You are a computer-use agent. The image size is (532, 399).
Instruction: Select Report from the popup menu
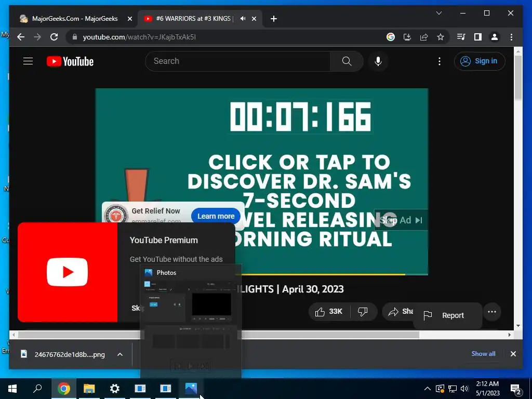(447, 315)
